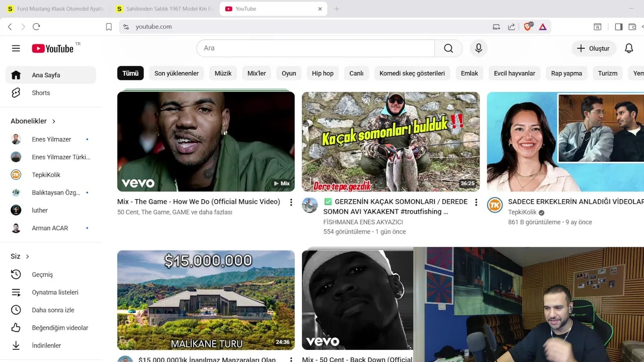This screenshot has width=644, height=362.
Task: Close the YouTube browser tab
Action: (320, 9)
